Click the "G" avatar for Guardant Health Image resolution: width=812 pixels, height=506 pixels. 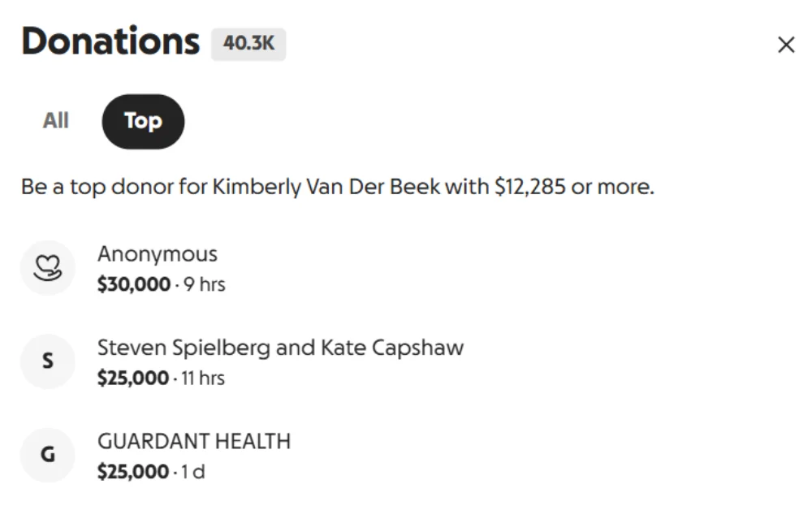[47, 455]
